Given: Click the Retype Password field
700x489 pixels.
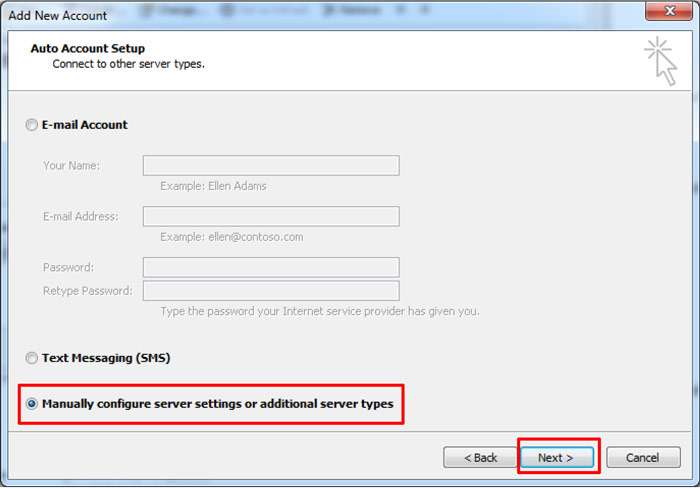Looking at the screenshot, I should (x=271, y=291).
